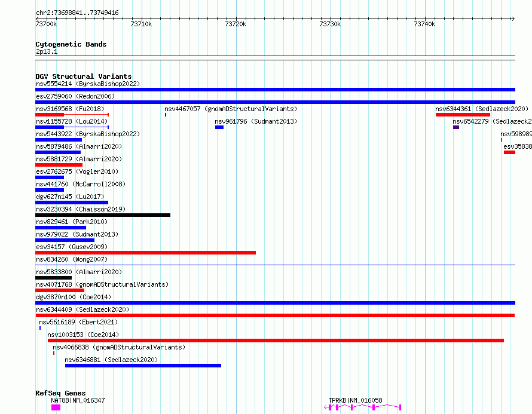Click the purple bar under nsv6542279
Screen dimensions: 532x414
click(456, 127)
